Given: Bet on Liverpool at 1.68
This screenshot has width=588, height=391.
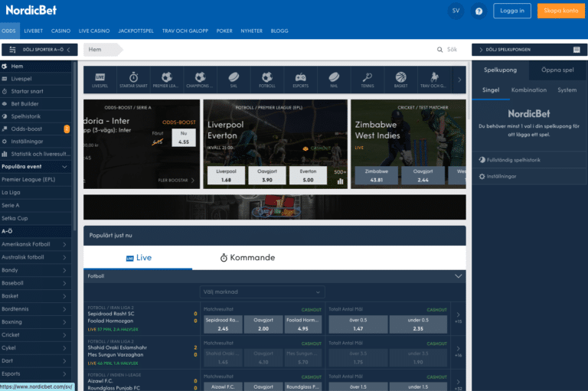Looking at the screenshot, I should coord(226,175).
